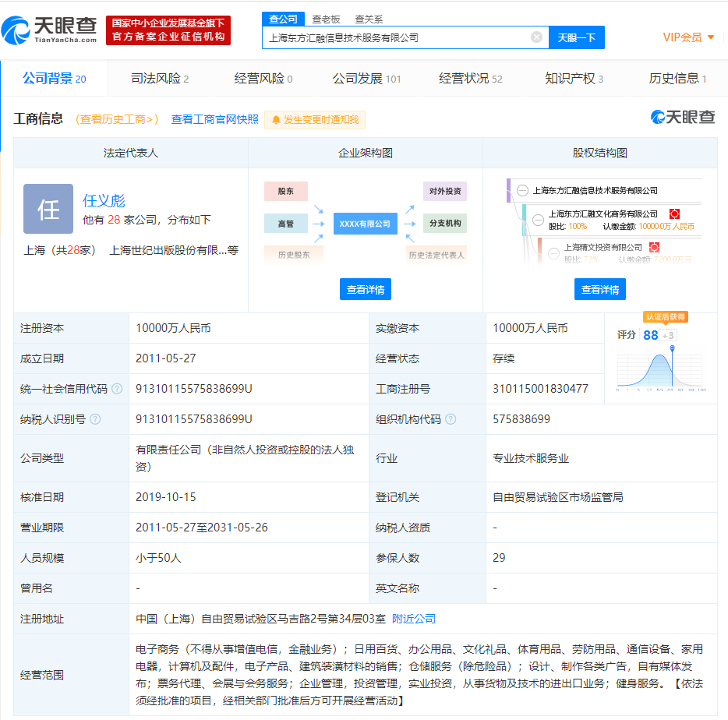Clear the search box with X icon

(x=536, y=37)
